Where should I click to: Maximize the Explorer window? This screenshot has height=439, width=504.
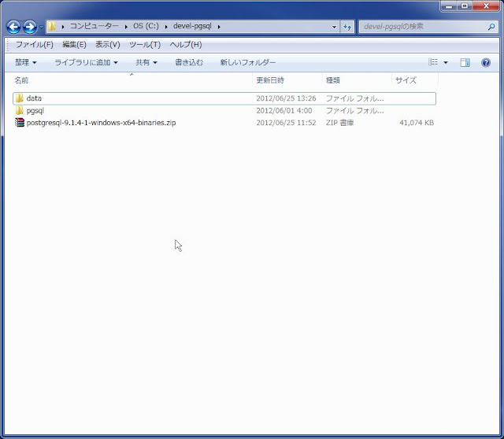point(464,6)
